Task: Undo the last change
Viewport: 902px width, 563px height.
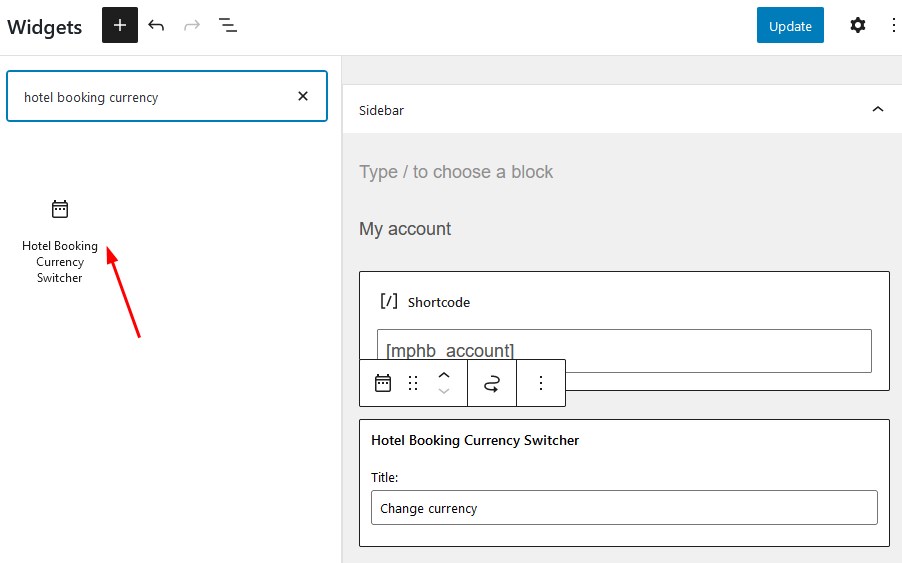Action: 156,25
